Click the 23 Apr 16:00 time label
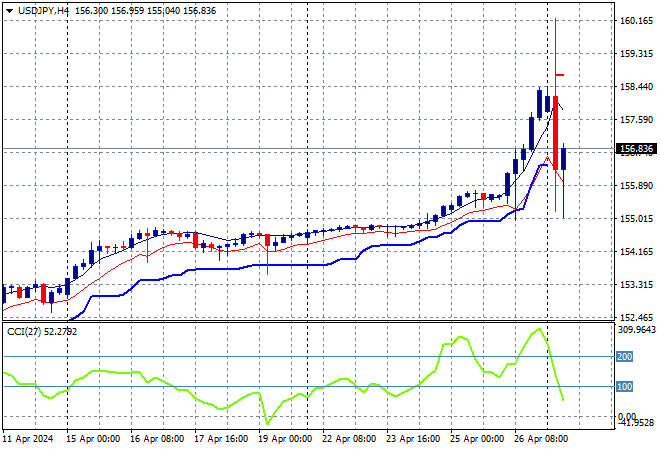The width and height of the screenshot is (660, 450). 413,439
